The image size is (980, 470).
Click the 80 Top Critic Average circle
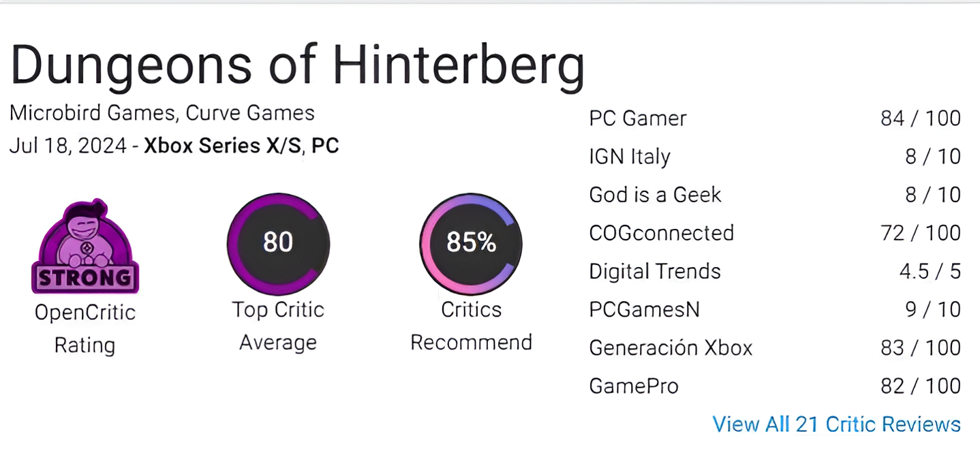coord(278,244)
